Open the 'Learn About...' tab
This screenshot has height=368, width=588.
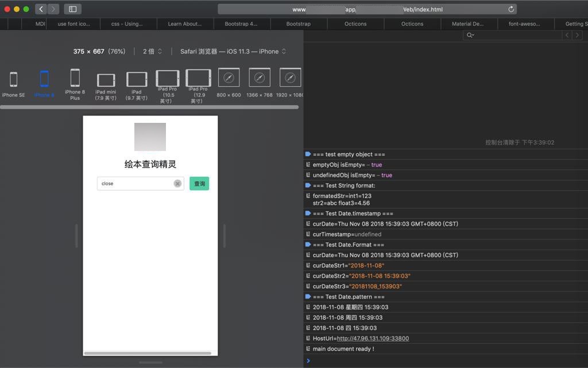click(184, 24)
